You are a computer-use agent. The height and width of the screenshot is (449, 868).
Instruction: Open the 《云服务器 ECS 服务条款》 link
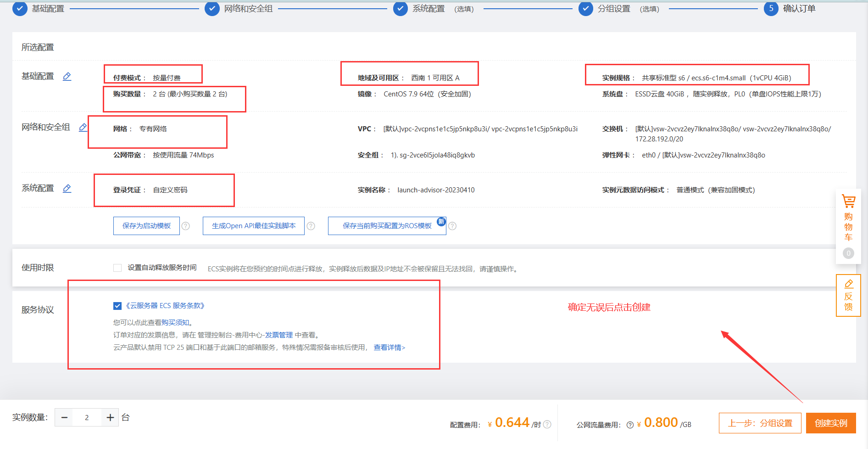pos(165,306)
